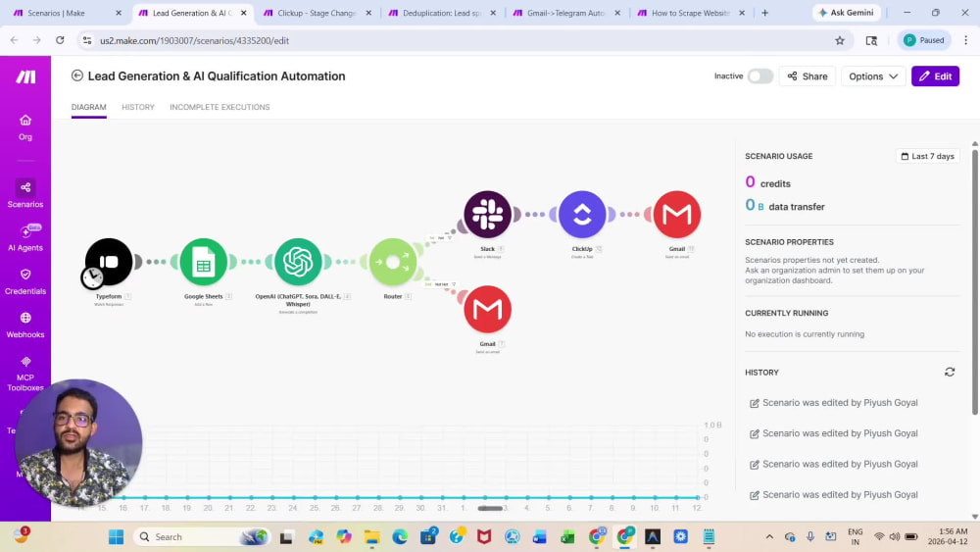Switch to INCOMPLETE EXECUTIONS tab
Screen dimensions: 980x552
220,107
